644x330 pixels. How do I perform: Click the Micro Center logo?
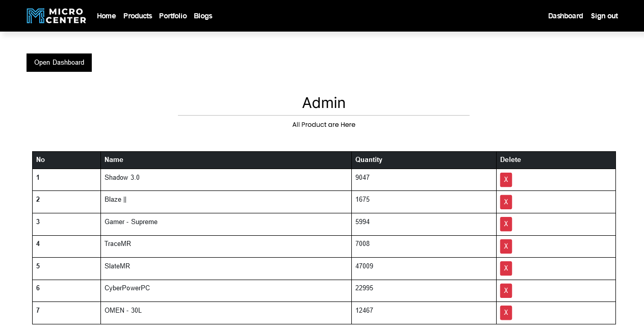pyautogui.click(x=56, y=16)
